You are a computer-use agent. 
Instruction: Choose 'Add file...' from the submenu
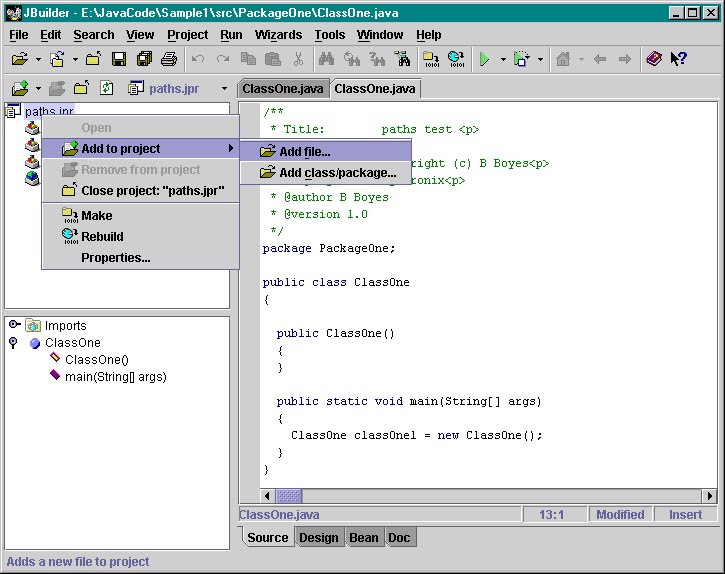point(304,152)
